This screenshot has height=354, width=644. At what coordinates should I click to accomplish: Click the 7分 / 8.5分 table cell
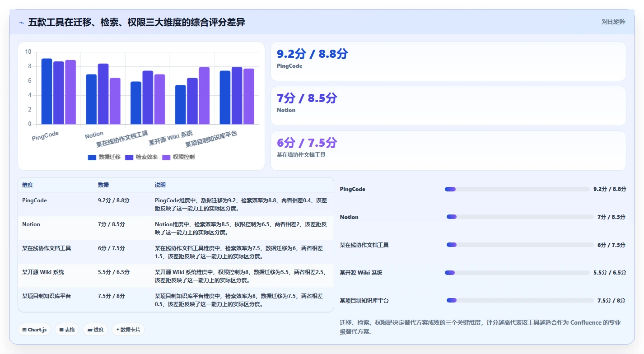[x=112, y=224]
